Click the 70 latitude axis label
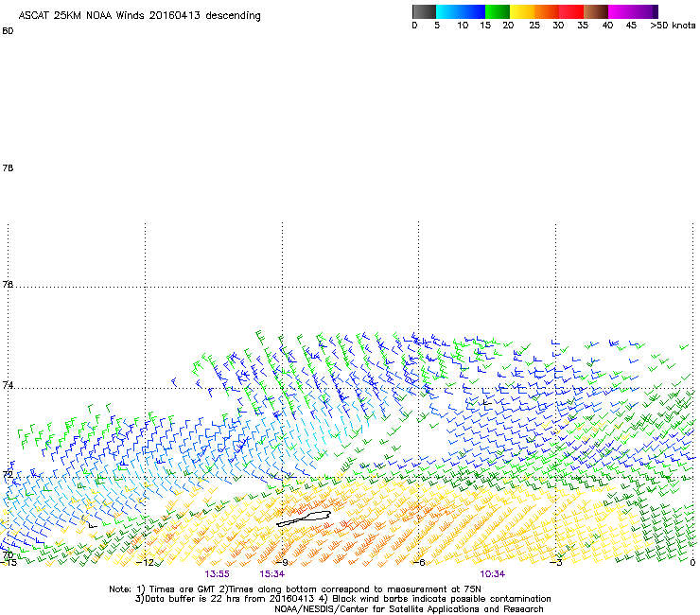The image size is (700, 615). pos(8,554)
